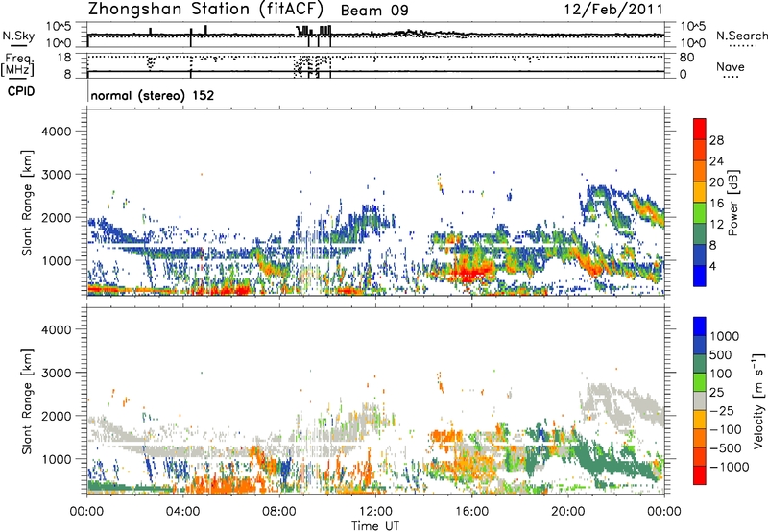Click the 20:00 time tick label

[x=568, y=512]
